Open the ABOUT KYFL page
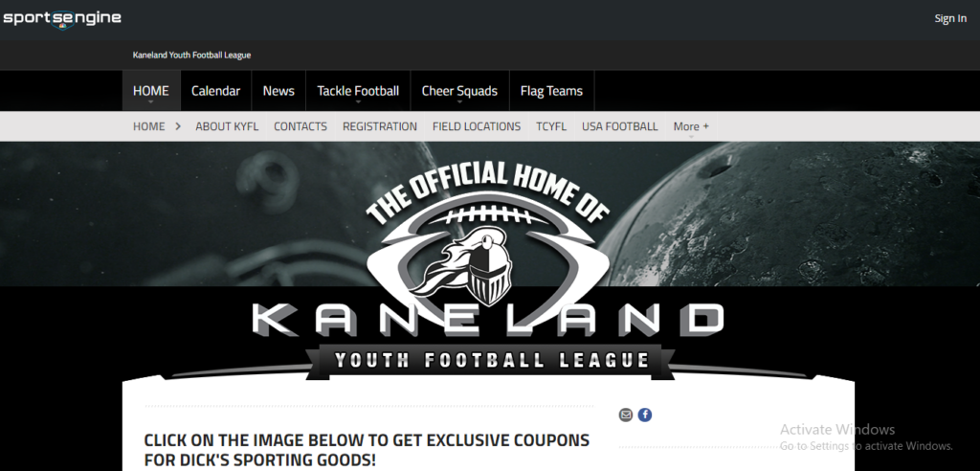Image resolution: width=980 pixels, height=471 pixels. pyautogui.click(x=227, y=126)
